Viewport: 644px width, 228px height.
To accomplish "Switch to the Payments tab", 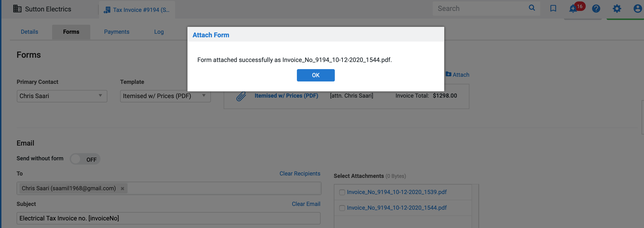I will click(x=117, y=32).
